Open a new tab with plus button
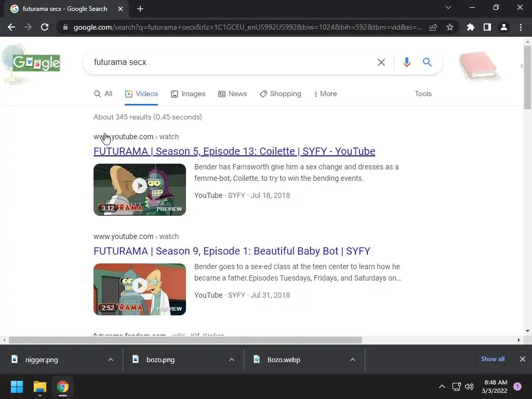 140,9
